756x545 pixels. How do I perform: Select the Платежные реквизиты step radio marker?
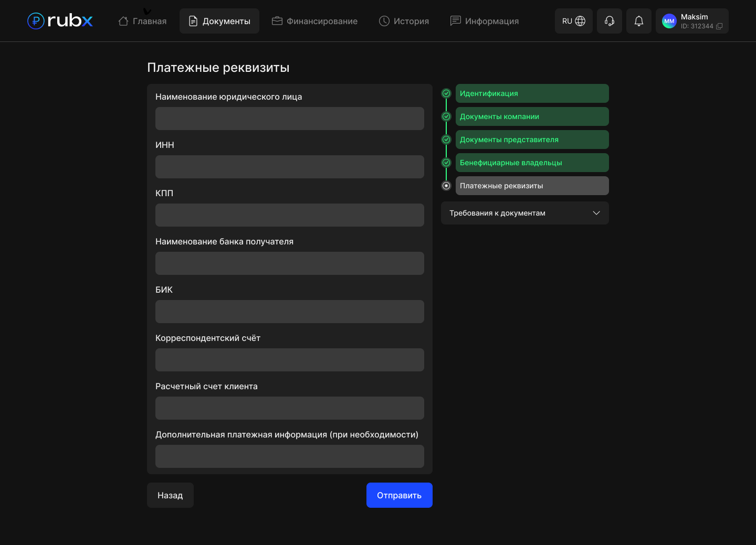(446, 186)
